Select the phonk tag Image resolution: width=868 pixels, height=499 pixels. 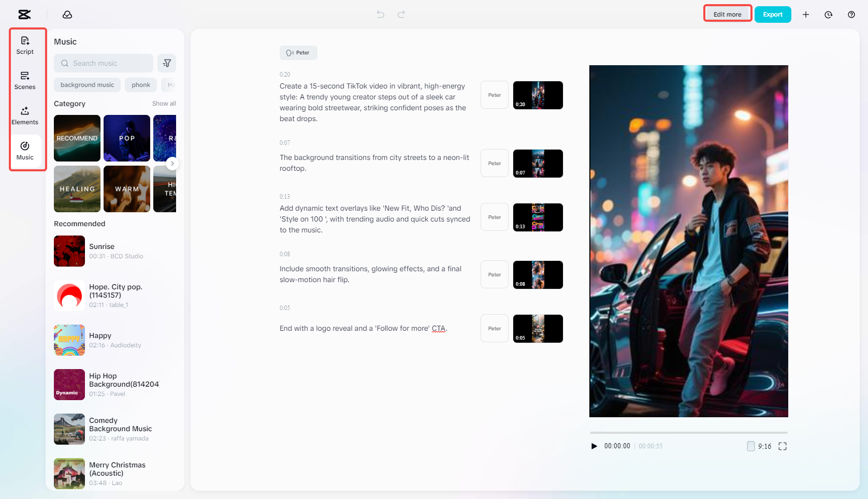tap(140, 84)
